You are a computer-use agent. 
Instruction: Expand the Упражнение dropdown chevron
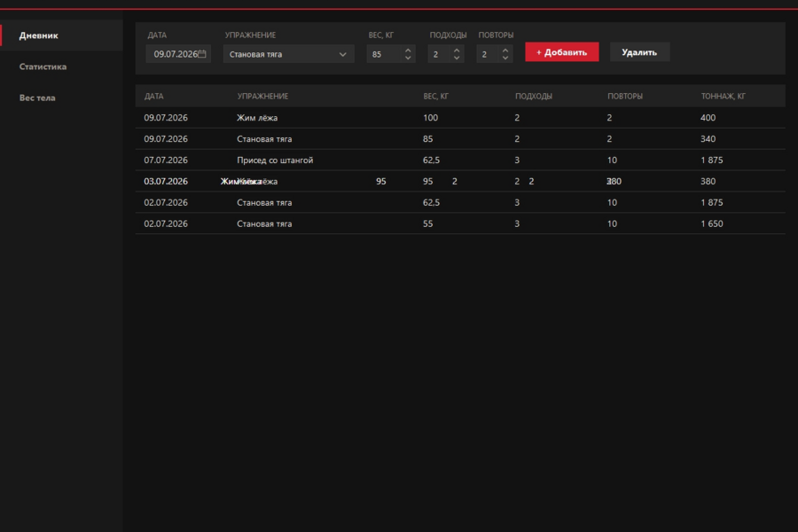click(342, 54)
